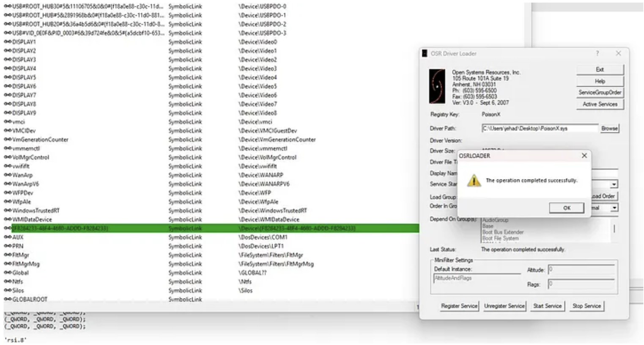Click the Start Service button
This screenshot has height=345, width=644.
pos(547,306)
